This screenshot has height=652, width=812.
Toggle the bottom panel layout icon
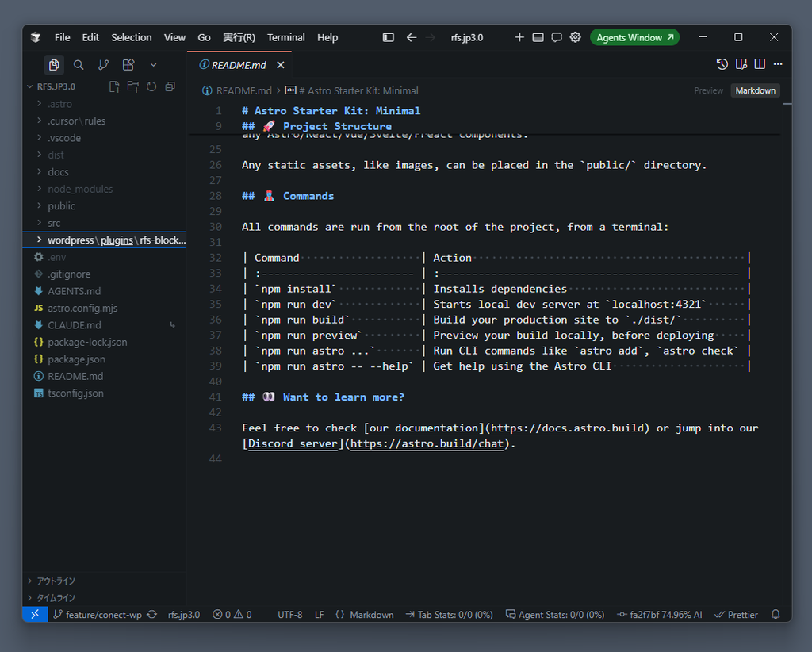click(538, 37)
